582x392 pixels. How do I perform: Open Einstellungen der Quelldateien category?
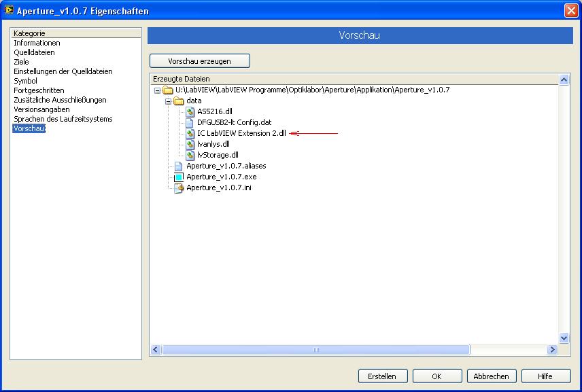coord(63,71)
